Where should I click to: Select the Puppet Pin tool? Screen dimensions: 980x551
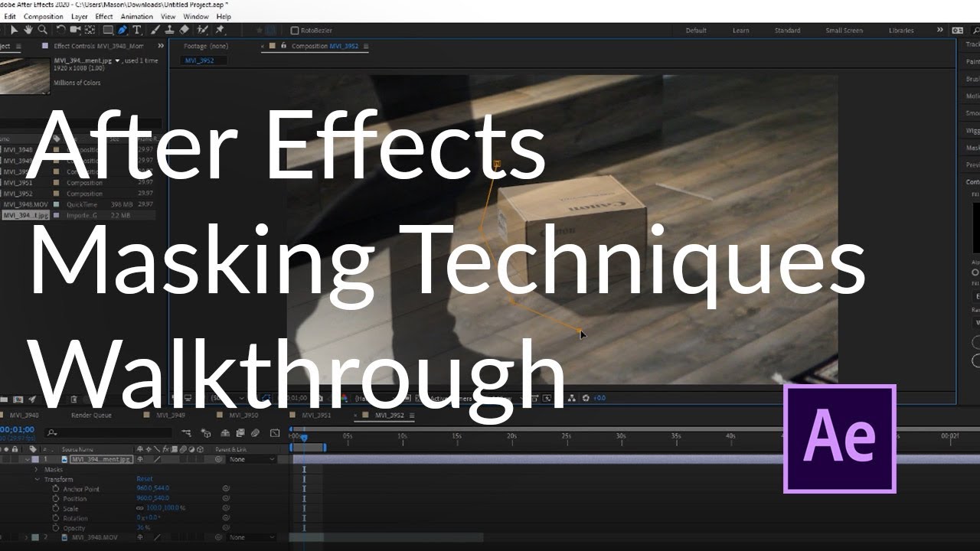coord(220,30)
